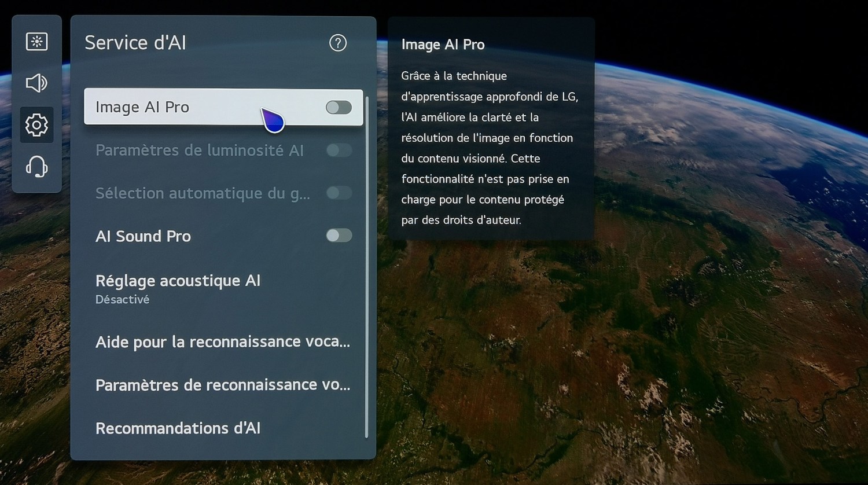Click the help question mark icon
868x485 pixels.
point(338,43)
